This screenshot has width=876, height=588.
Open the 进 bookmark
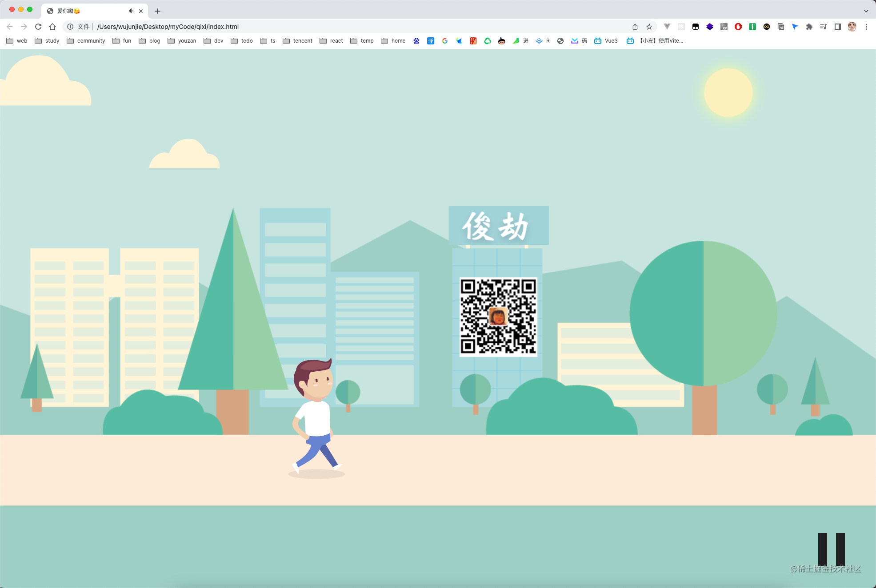click(520, 41)
